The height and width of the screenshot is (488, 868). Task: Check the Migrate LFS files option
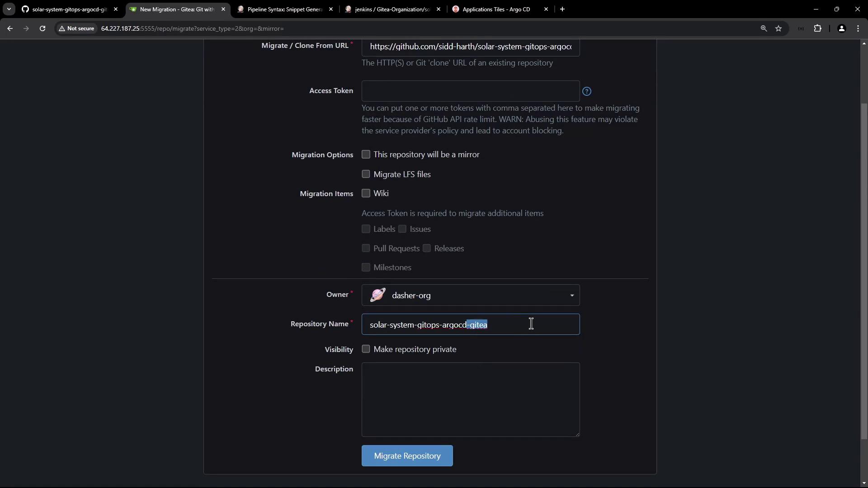coord(366,174)
